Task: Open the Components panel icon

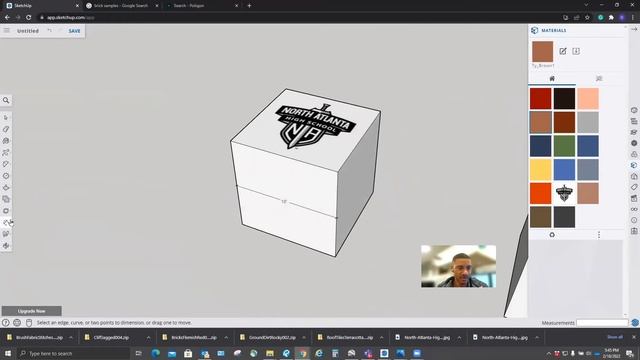Action: pos(634,143)
